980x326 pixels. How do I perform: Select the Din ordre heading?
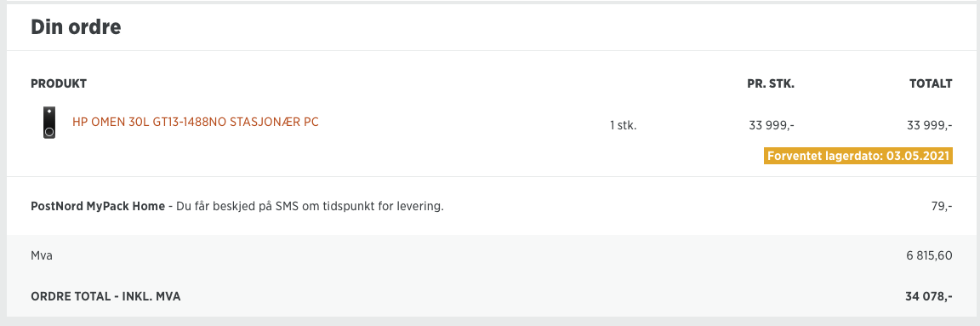click(76, 27)
